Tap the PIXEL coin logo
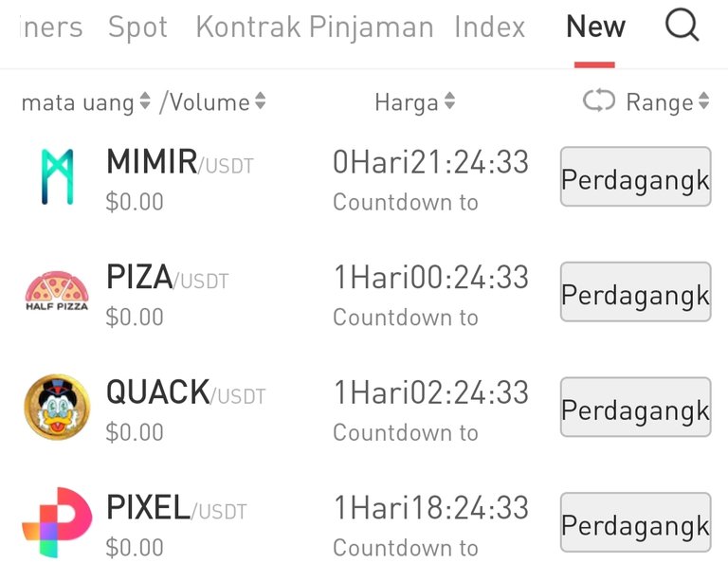Image resolution: width=728 pixels, height=582 pixels. point(57,522)
